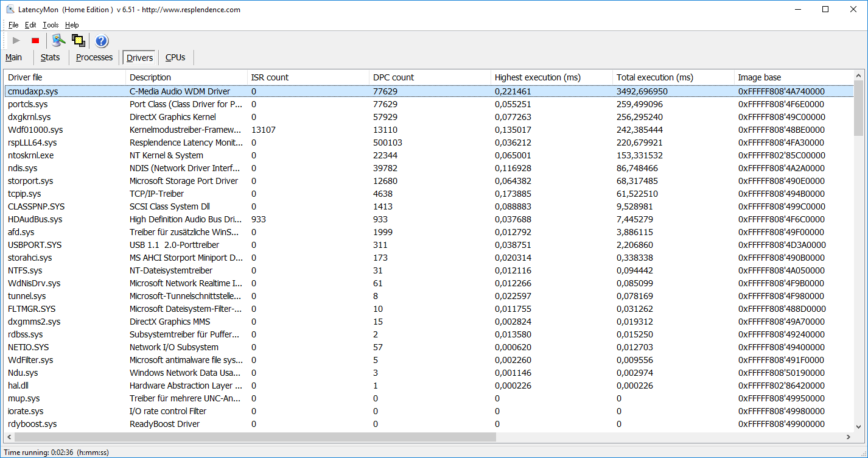Select the mup.sys driver row

pos(429,398)
